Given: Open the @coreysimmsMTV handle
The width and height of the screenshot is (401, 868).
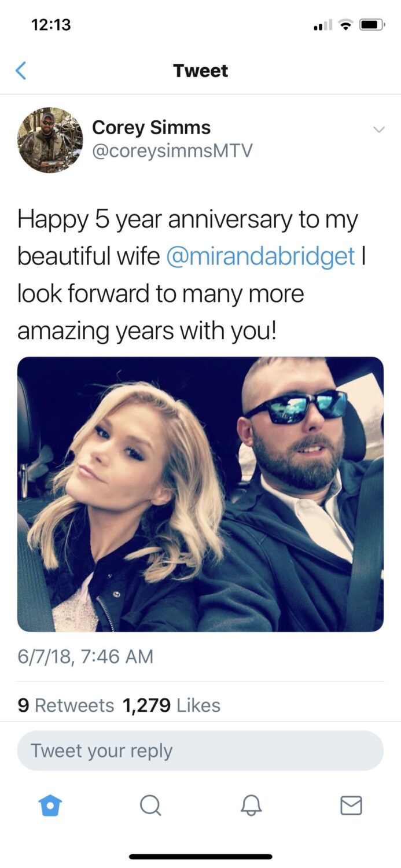Looking at the screenshot, I should tap(172, 151).
